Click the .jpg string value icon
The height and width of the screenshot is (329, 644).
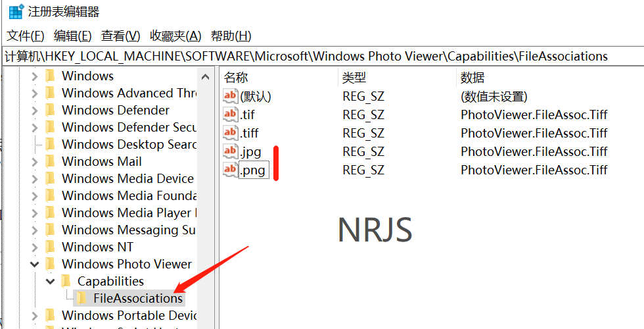[231, 151]
